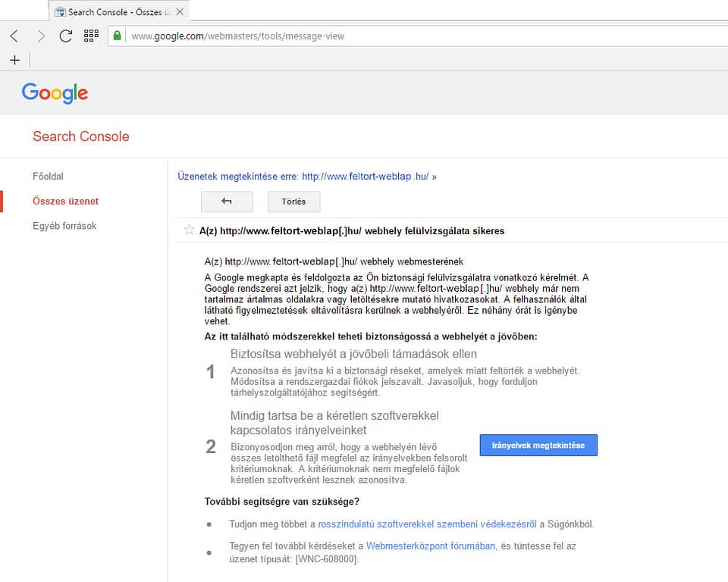Click the bold line Az itt található módszerekkel

[x=371, y=336]
